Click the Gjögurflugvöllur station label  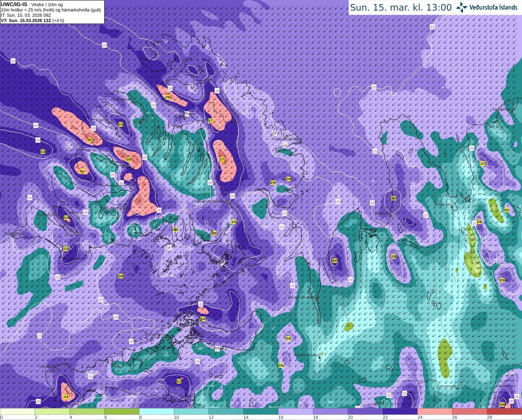pyautogui.click(x=288, y=139)
